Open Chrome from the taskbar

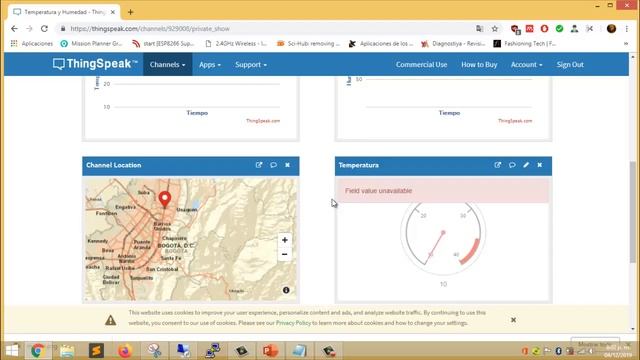38,351
